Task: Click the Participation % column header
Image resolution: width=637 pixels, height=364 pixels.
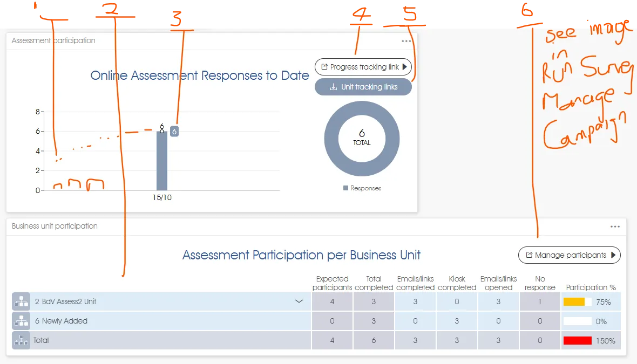Action: tap(591, 287)
